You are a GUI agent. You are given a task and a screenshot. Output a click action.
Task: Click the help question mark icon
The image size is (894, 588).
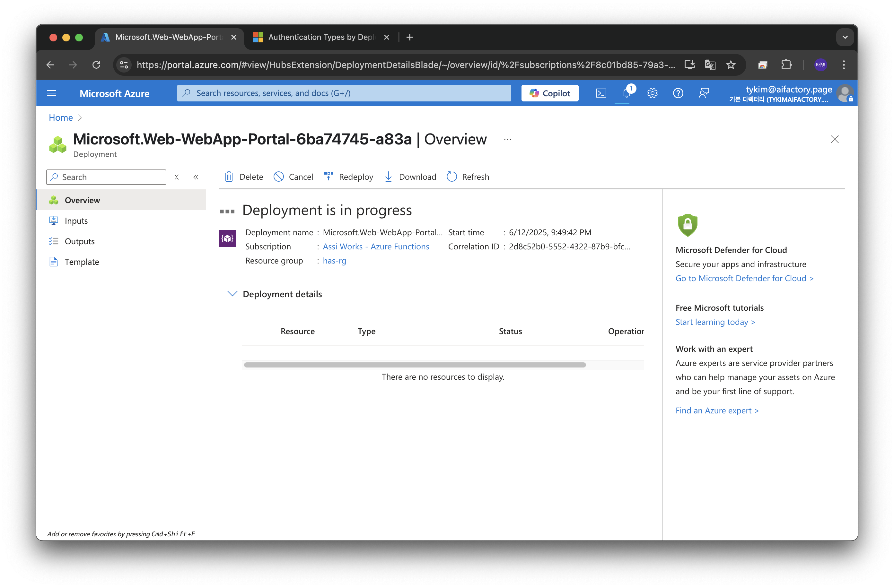(678, 93)
